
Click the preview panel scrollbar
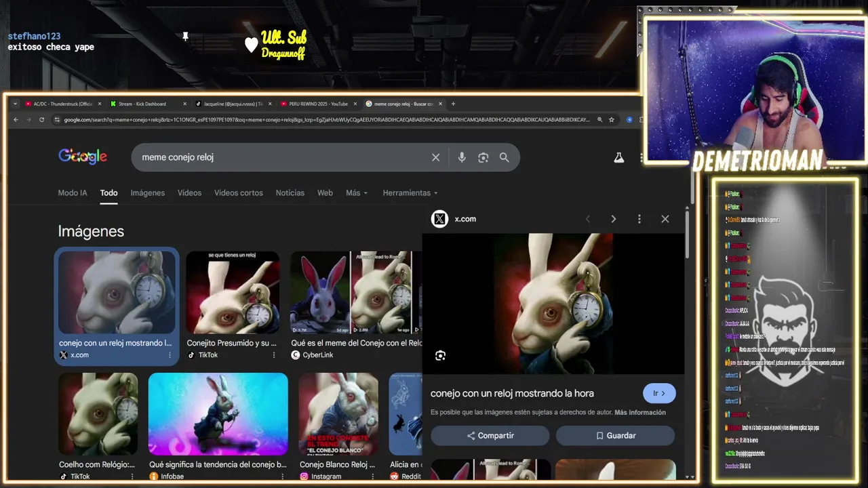coord(687,234)
